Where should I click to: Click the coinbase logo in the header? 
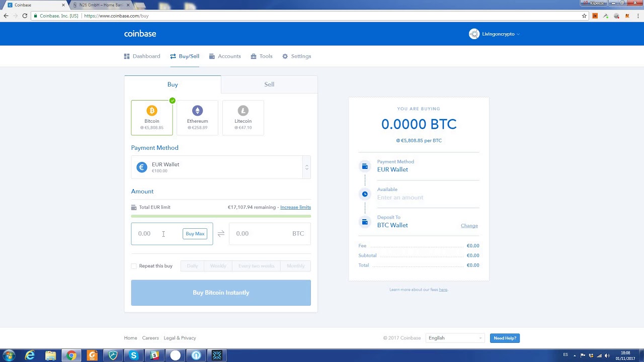tap(140, 34)
